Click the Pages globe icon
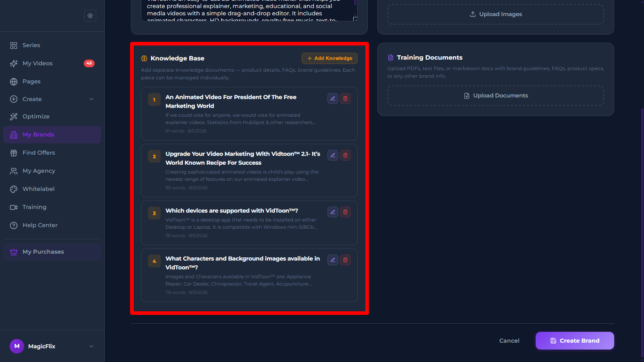This screenshot has height=362, width=644. click(14, 81)
